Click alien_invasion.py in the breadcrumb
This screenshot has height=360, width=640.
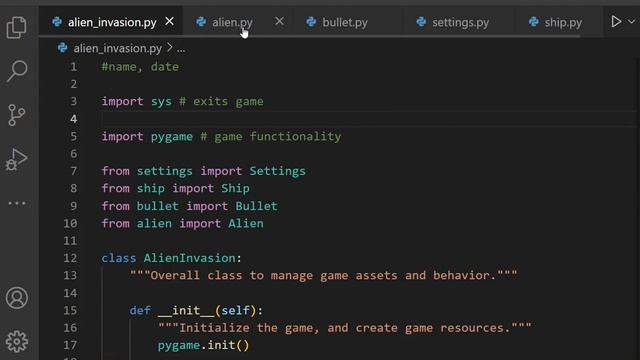[x=117, y=49]
